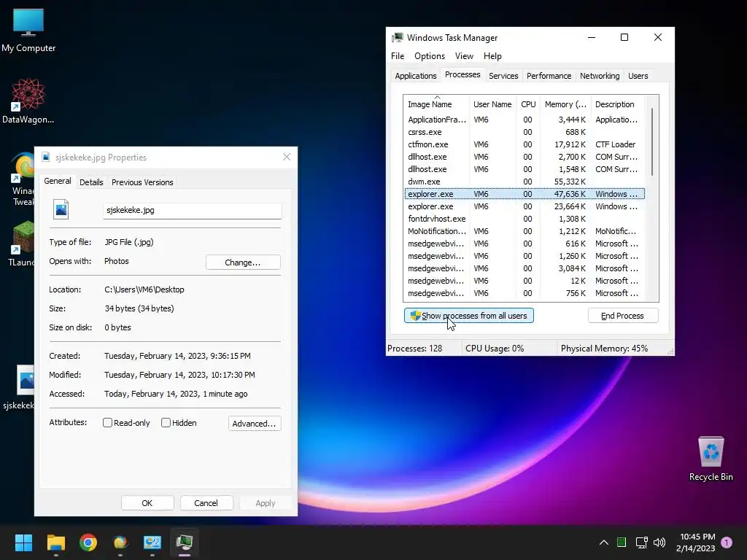Select the csrss.exe process row
The width and height of the screenshot is (747, 560).
(x=524, y=132)
